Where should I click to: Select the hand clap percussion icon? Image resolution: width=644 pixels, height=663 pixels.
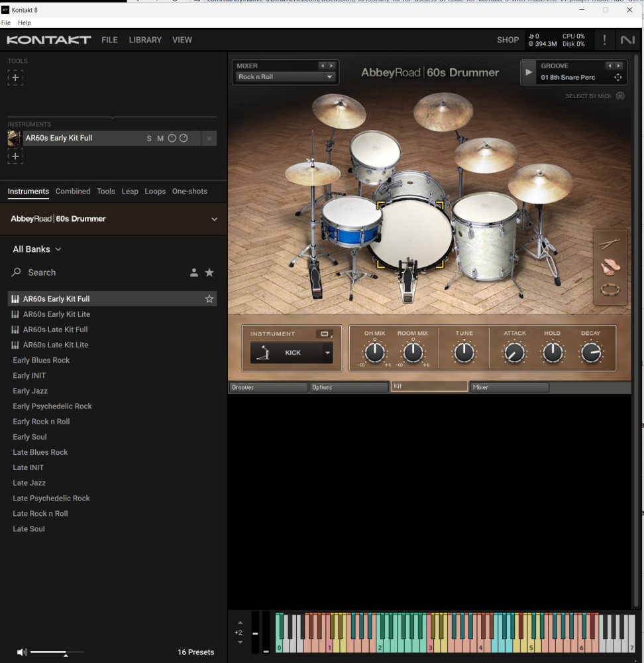coord(610,267)
